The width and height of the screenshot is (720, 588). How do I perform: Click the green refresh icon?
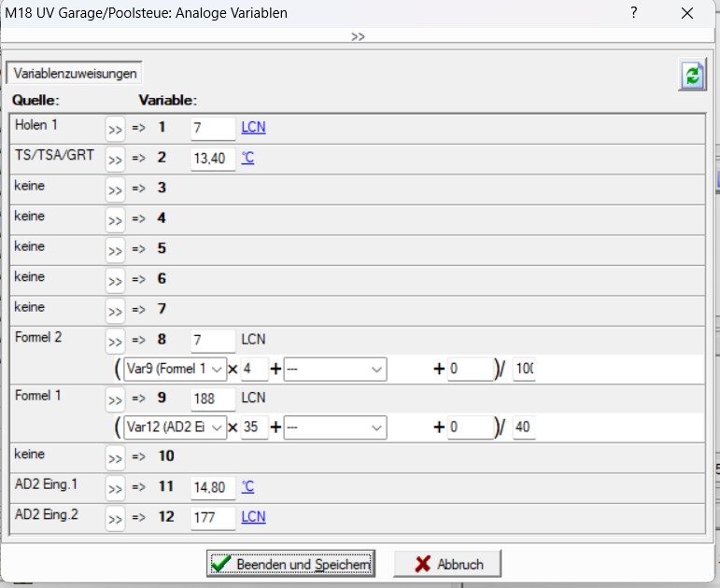pos(691,77)
